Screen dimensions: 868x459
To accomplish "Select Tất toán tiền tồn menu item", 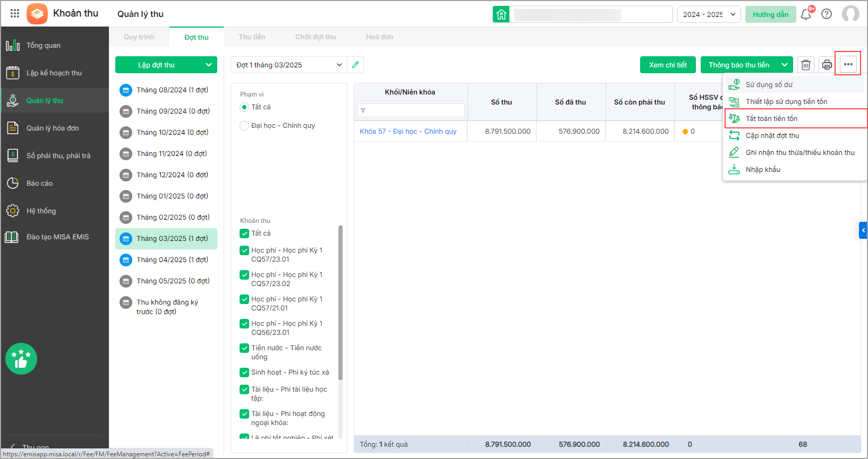I will click(771, 118).
